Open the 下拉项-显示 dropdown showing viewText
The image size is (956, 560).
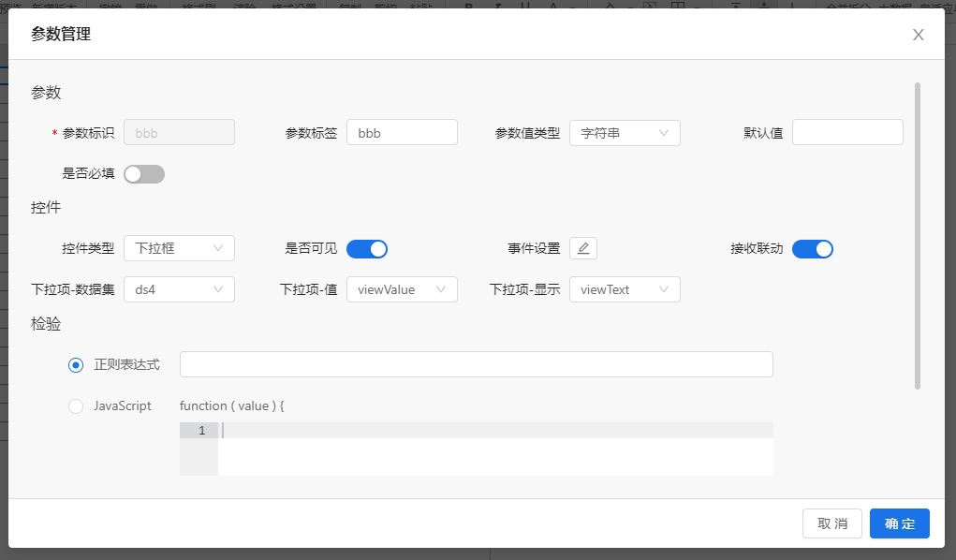click(x=625, y=289)
